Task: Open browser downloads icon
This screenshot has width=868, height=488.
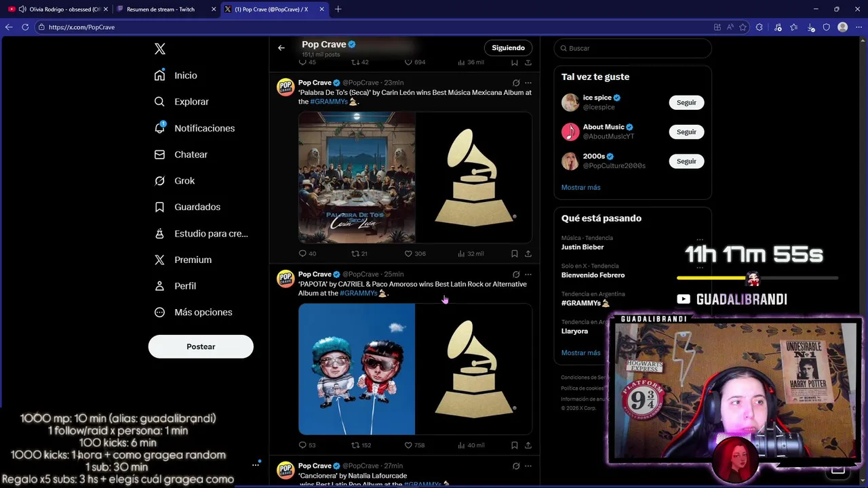Action: [x=811, y=27]
